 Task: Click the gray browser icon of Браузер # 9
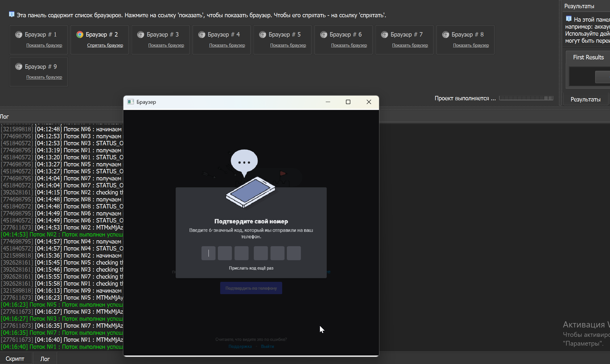[19, 67]
